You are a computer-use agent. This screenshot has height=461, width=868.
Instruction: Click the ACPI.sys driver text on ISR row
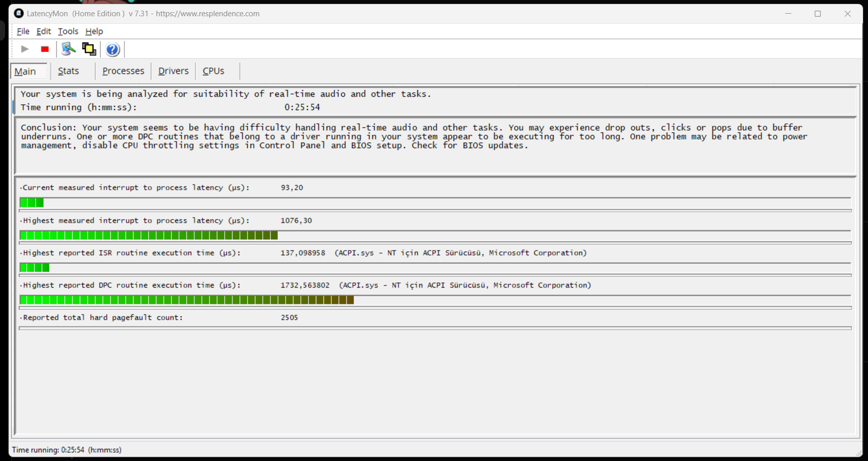(x=460, y=253)
